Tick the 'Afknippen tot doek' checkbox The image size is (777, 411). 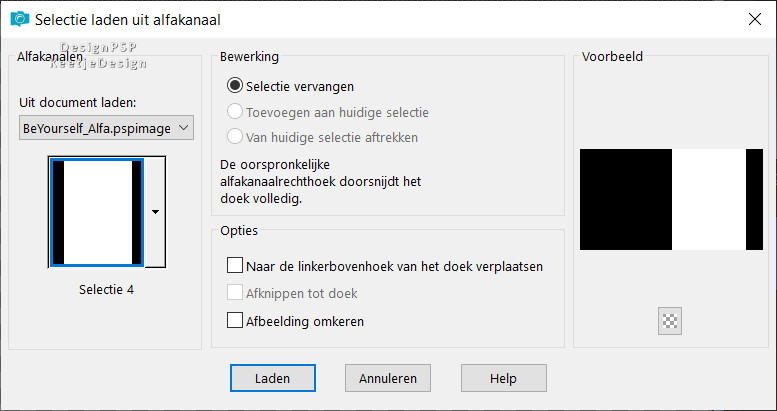tap(236, 294)
